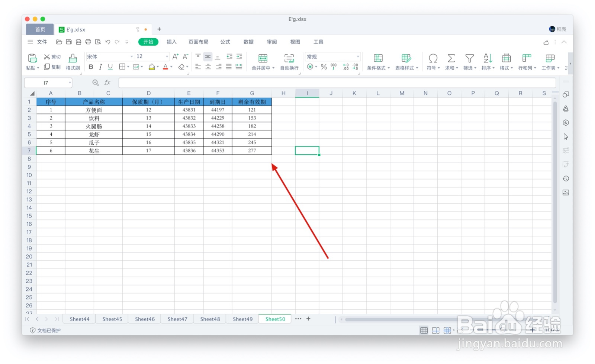The width and height of the screenshot is (595, 364).
Task: Click the insert function fx icon
Action: click(107, 83)
